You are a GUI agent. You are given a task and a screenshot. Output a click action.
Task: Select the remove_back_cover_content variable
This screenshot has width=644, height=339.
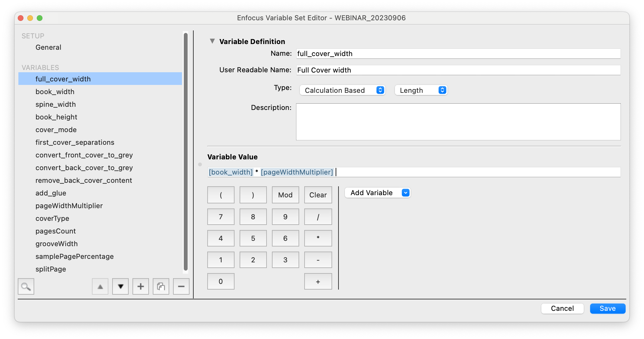pyautogui.click(x=100, y=180)
